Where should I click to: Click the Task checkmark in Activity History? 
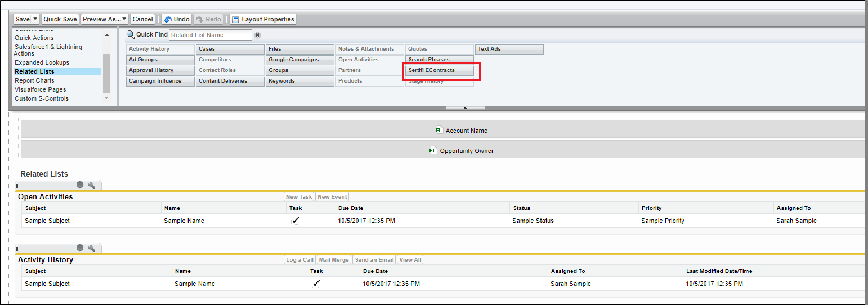[316, 284]
